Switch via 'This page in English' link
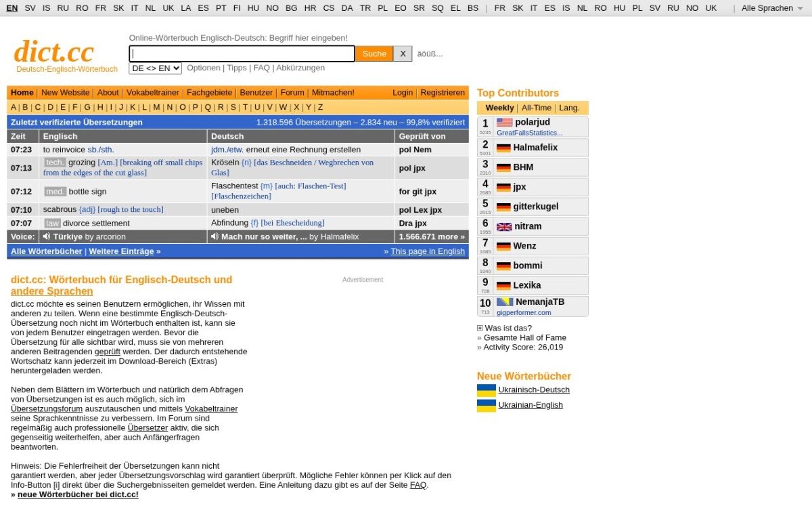Image resolution: width=812 pixels, height=508 pixels. coord(428,251)
